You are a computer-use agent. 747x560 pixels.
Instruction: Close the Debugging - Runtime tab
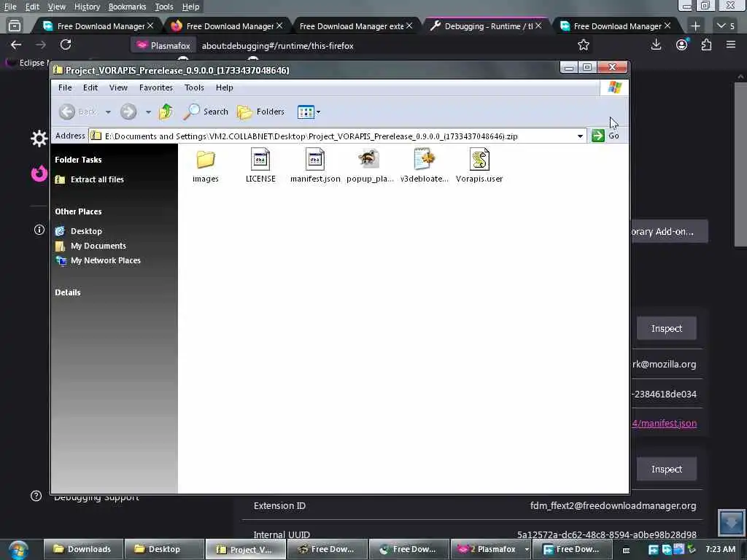[x=538, y=26]
